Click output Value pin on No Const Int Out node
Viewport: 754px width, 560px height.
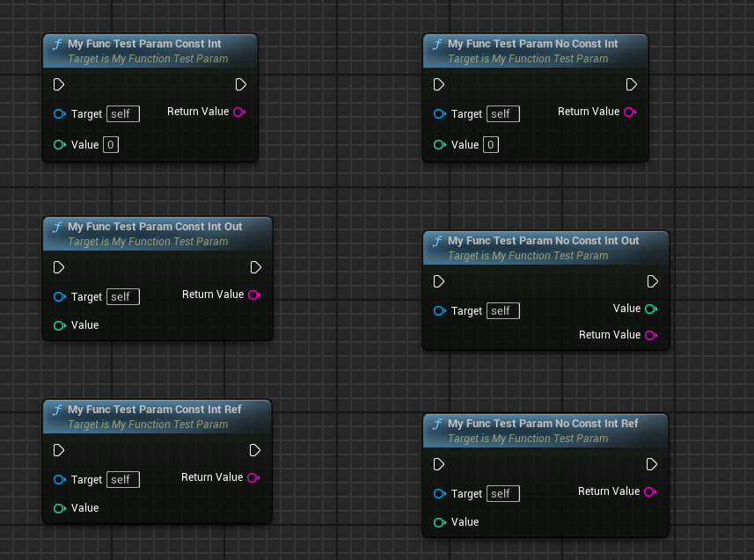click(x=650, y=309)
